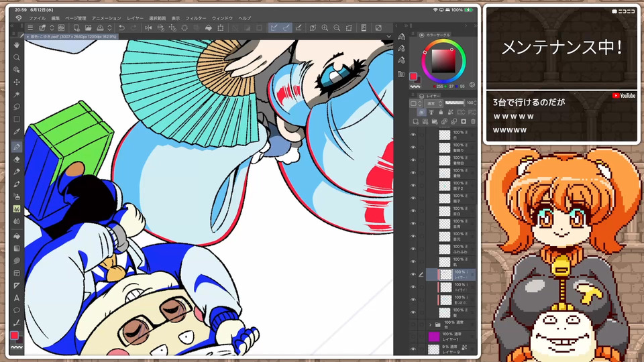Click the red foreground color swatch
This screenshot has width=644, height=362.
(x=14, y=335)
